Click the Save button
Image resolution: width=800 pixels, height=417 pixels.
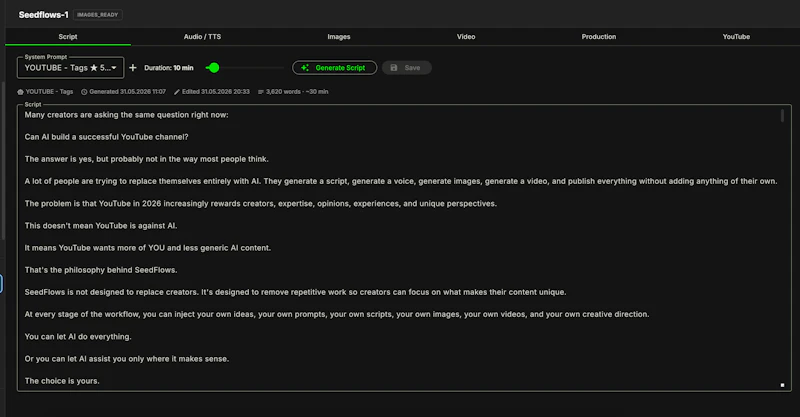click(407, 68)
